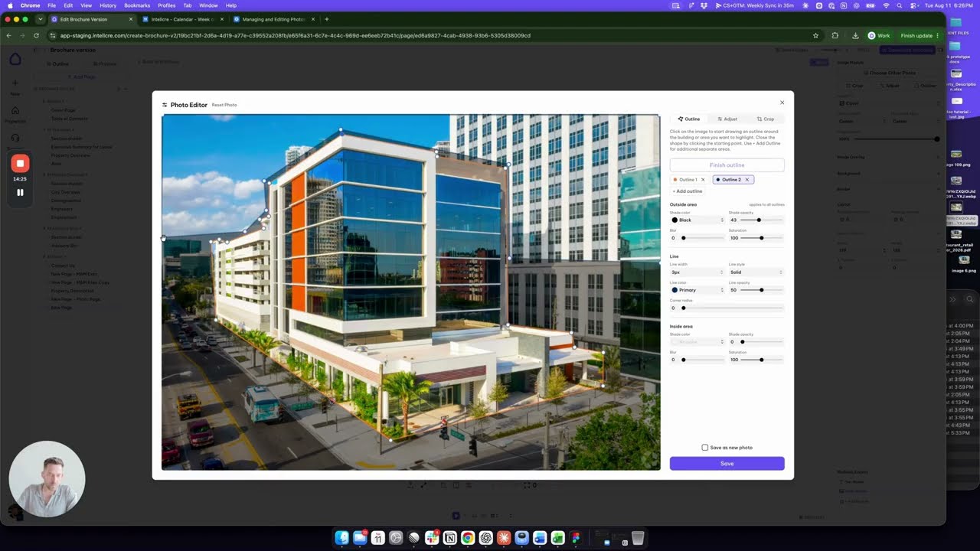Image resolution: width=980 pixels, height=551 pixels.
Task: Switch to the Crop tab
Action: pyautogui.click(x=766, y=119)
